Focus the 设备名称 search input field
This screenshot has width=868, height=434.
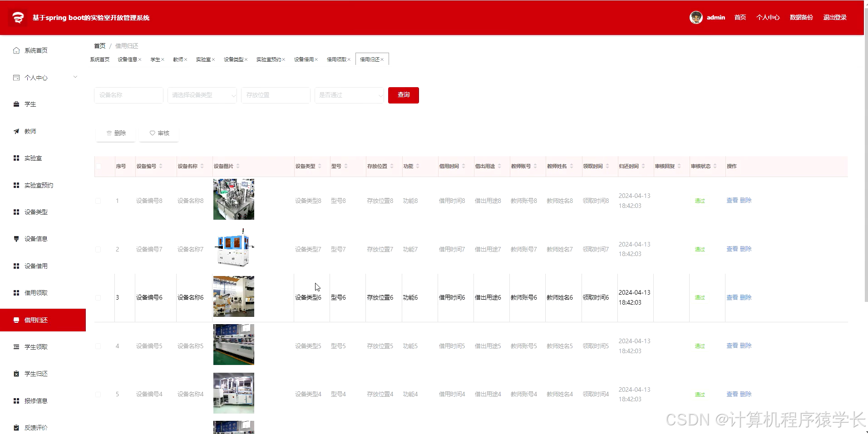[x=128, y=95]
